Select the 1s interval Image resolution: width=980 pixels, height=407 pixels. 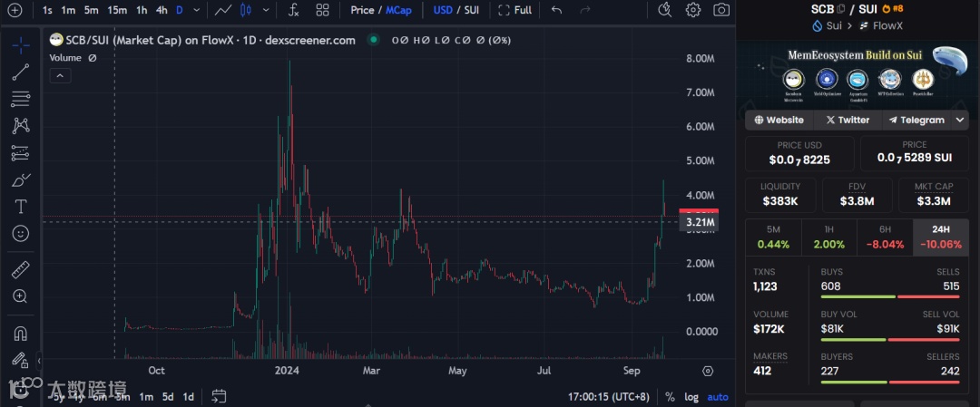click(47, 10)
